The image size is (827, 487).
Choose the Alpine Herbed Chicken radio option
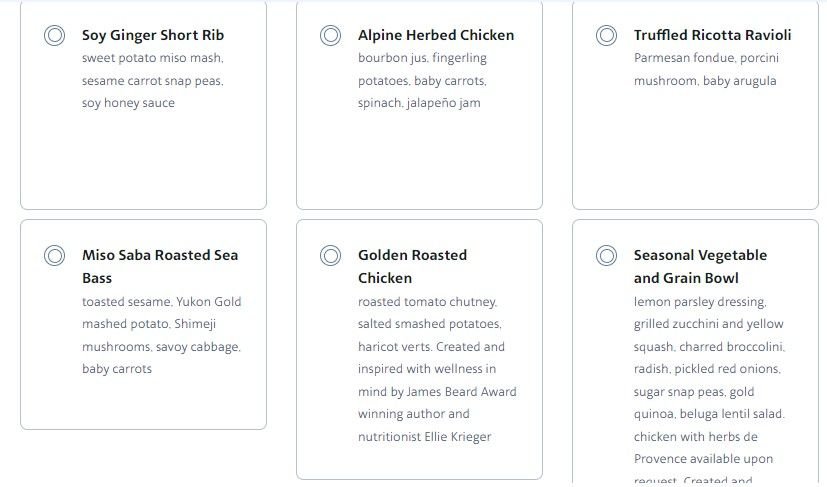330,36
